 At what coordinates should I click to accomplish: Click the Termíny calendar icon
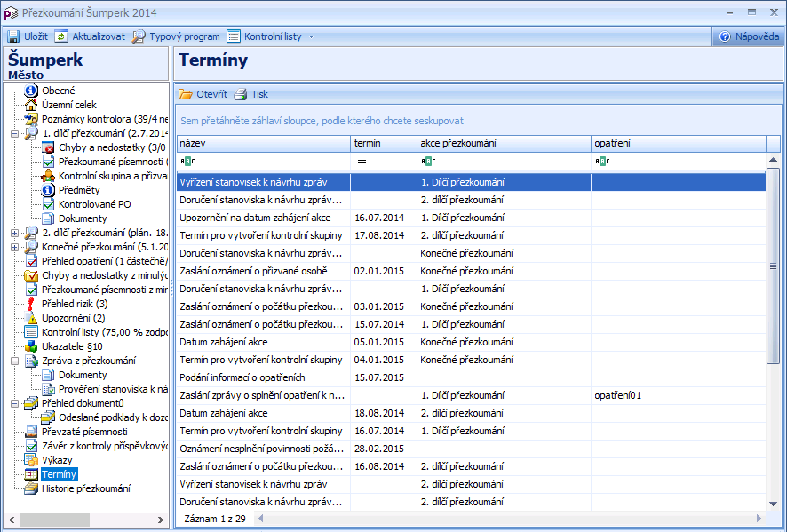point(31,474)
